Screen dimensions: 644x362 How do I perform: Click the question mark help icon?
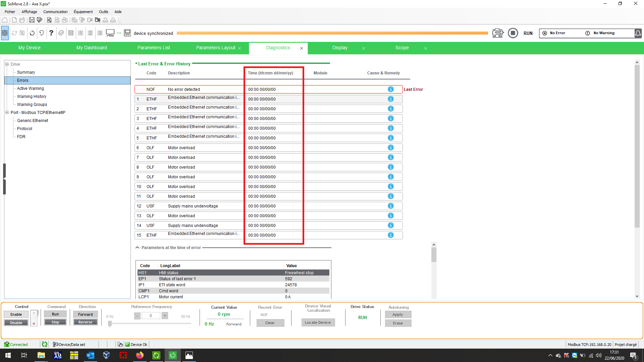51,33
